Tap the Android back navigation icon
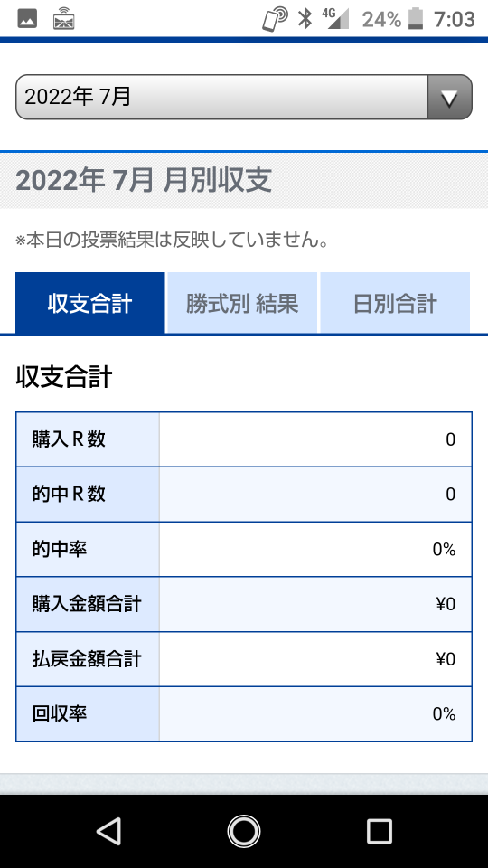488x868 pixels. pyautogui.click(x=109, y=831)
